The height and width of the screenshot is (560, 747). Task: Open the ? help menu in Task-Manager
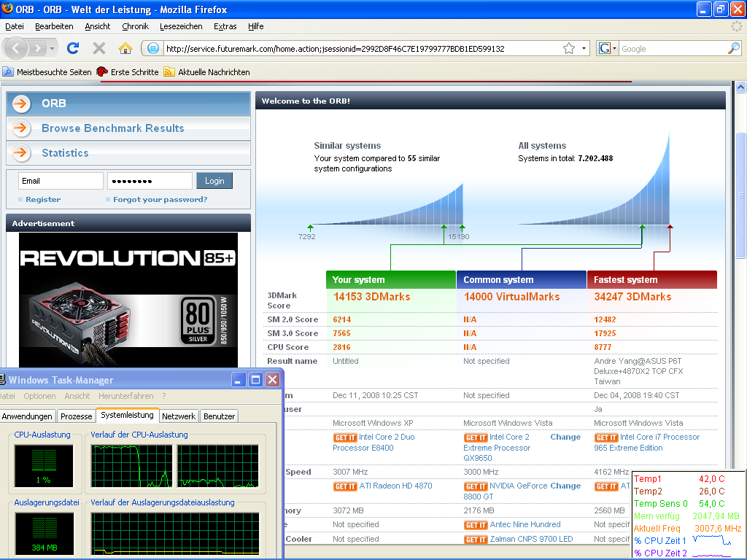pos(164,396)
